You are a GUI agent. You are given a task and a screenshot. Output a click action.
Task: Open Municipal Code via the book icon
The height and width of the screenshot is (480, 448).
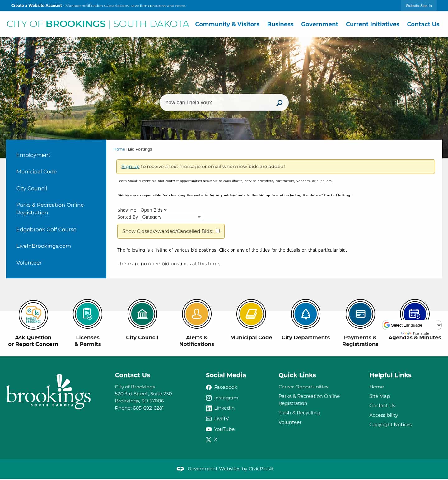coord(251,314)
